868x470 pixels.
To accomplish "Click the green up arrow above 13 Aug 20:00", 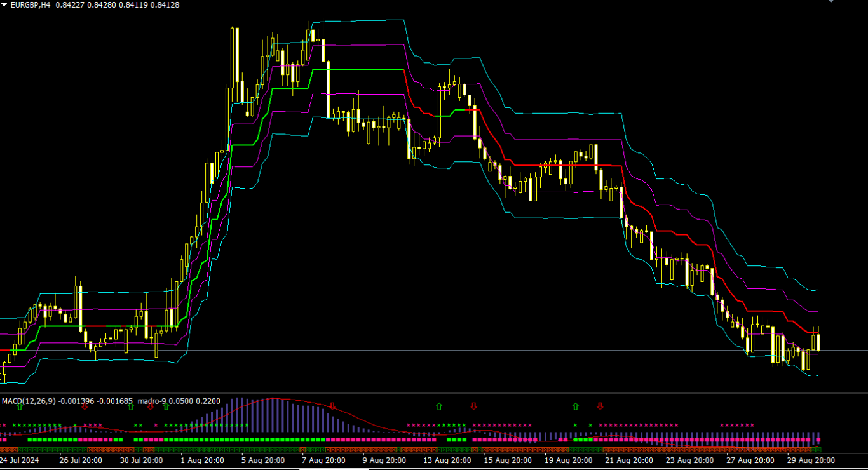I will [438, 406].
